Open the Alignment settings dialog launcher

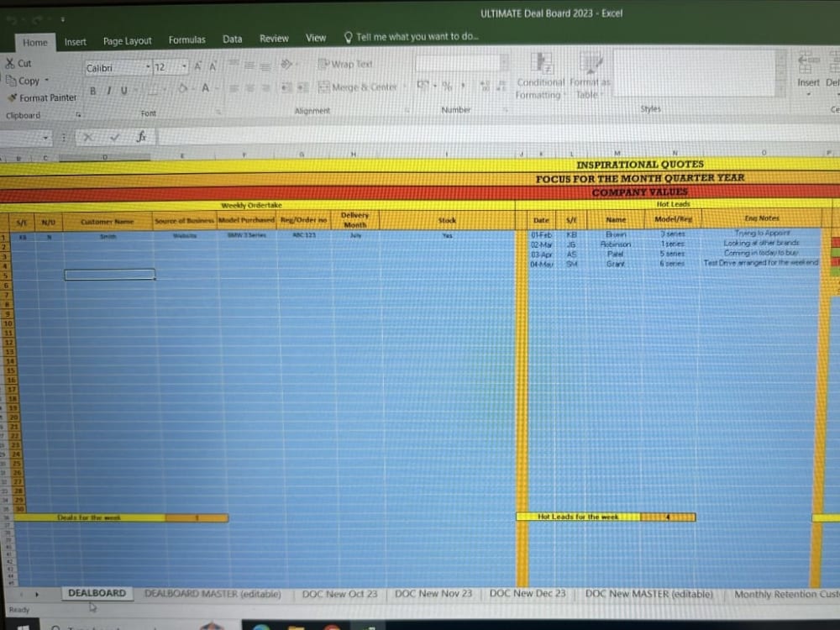point(407,110)
